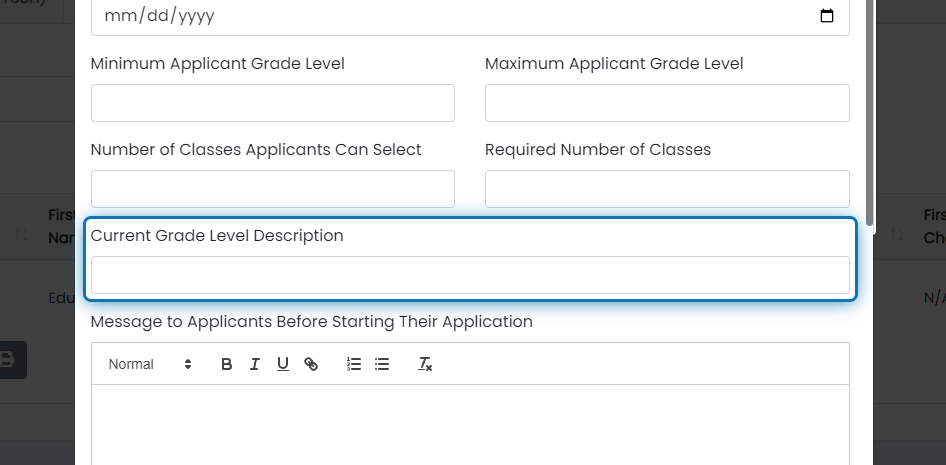This screenshot has height=465, width=946.
Task: Click the Bold formatting icon
Action: coord(226,364)
